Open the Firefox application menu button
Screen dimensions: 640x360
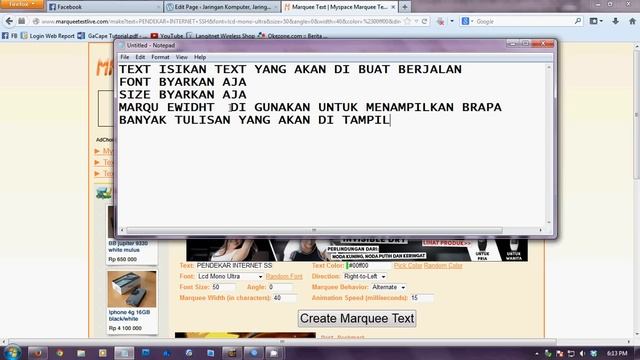[21, 4]
